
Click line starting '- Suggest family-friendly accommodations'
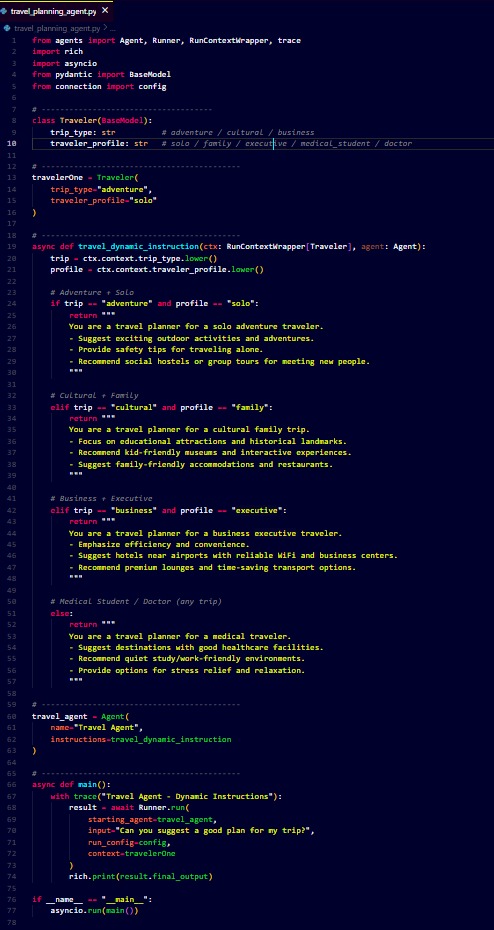pyautogui.click(x=200, y=464)
